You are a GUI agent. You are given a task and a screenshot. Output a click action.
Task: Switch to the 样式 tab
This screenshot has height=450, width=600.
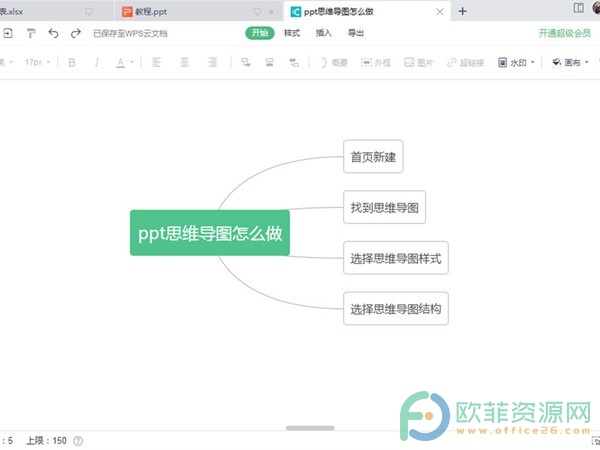pyautogui.click(x=292, y=33)
